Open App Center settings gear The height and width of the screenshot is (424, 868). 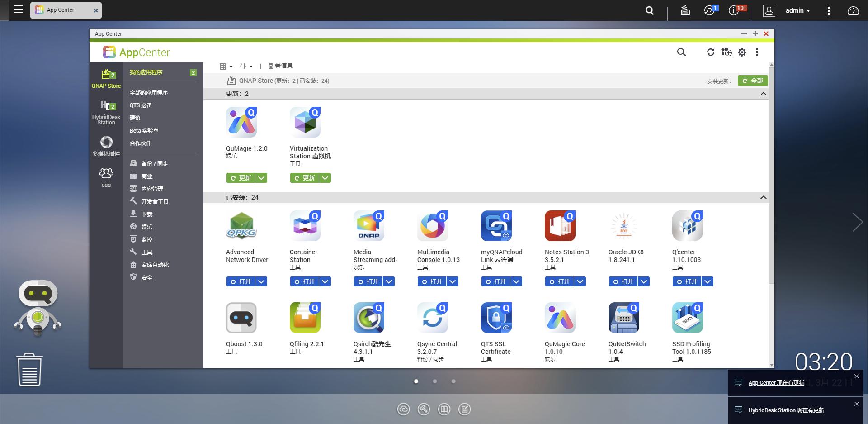pyautogui.click(x=742, y=52)
